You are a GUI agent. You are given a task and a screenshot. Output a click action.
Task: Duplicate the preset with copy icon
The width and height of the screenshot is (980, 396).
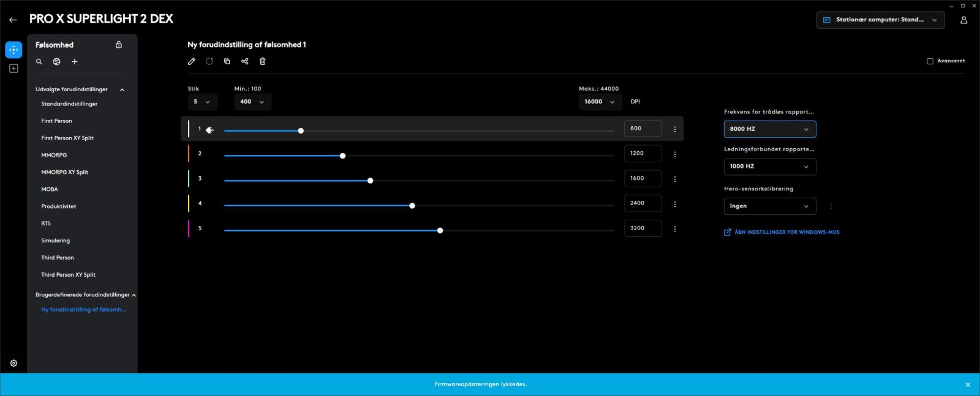point(227,61)
